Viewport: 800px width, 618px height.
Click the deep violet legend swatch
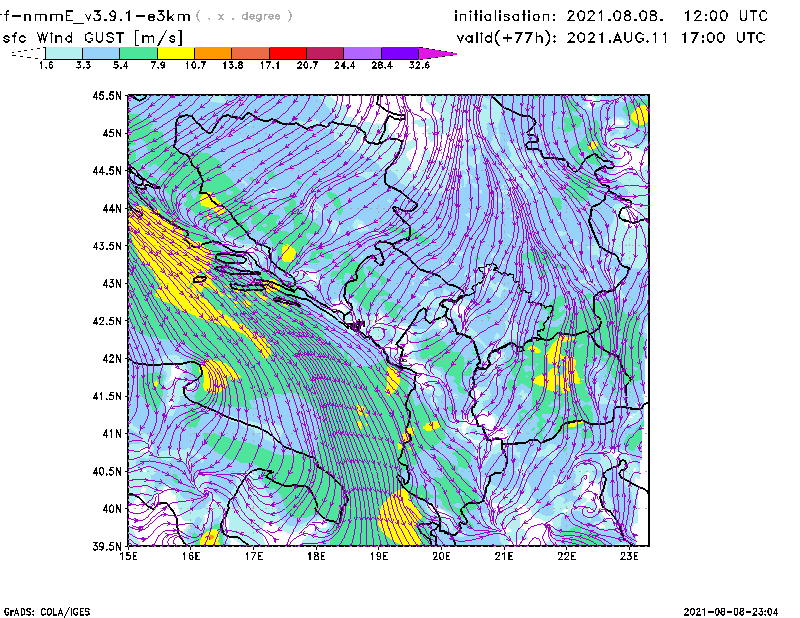(399, 53)
